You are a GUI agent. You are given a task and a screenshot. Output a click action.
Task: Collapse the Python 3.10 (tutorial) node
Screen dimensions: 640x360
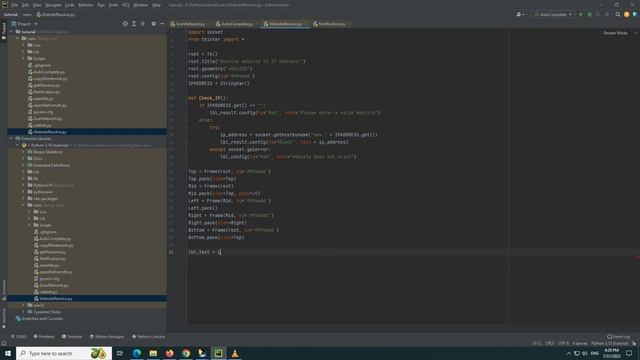[x=18, y=145]
